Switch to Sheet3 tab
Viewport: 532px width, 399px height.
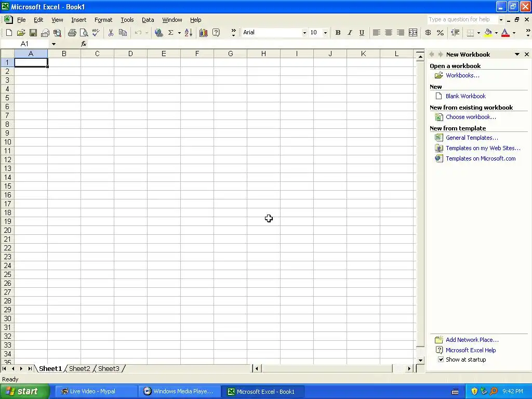pos(109,368)
